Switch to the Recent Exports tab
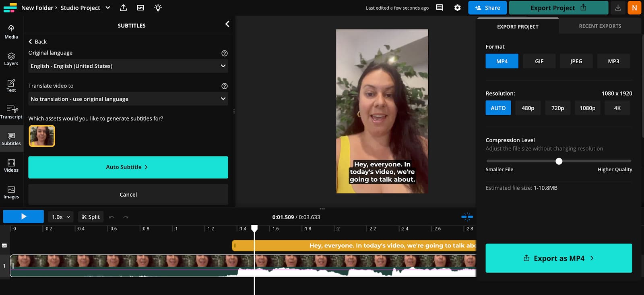The height and width of the screenshot is (295, 644). 600,26
